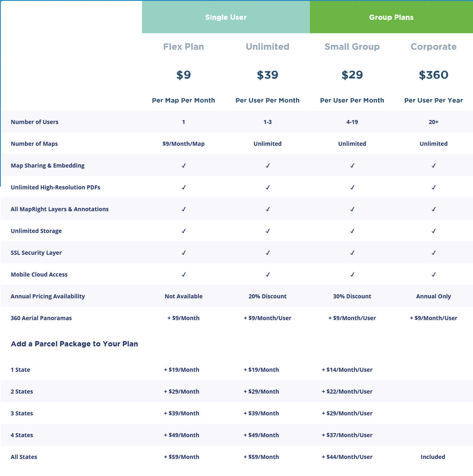
Task: Click the 'Number of Maps' row label
Action: click(34, 143)
